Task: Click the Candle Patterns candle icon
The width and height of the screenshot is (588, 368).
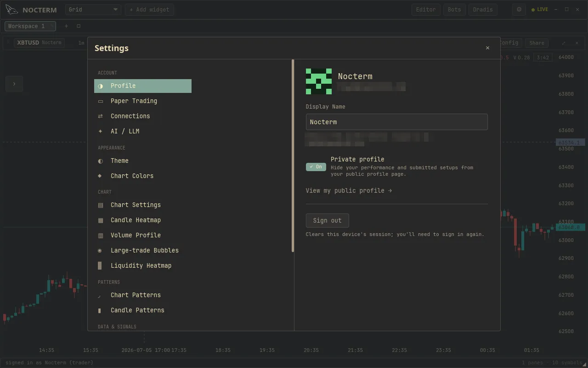Action: pyautogui.click(x=100, y=310)
